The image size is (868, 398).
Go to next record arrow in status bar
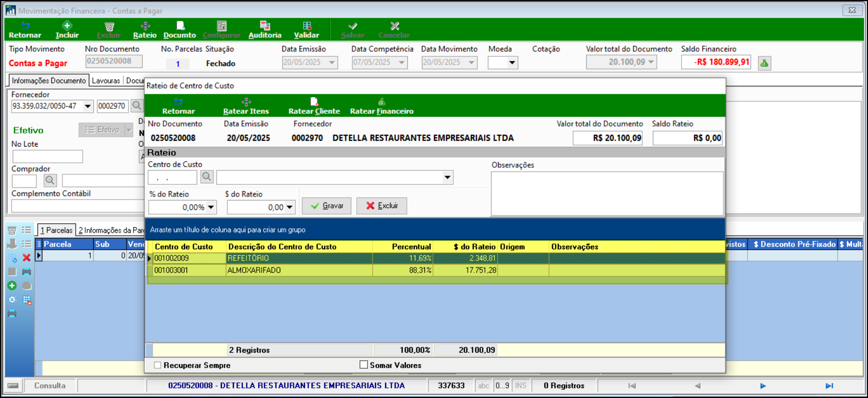pyautogui.click(x=763, y=386)
